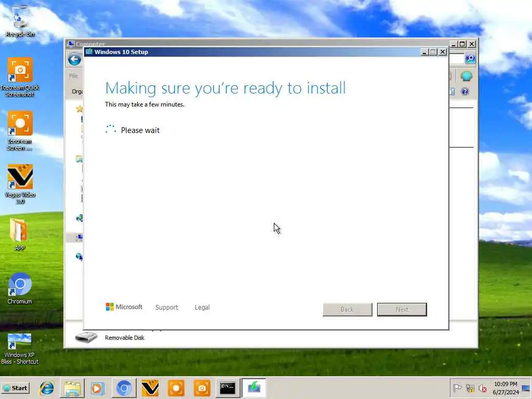Click Show desktop button in tray corner

point(526,388)
